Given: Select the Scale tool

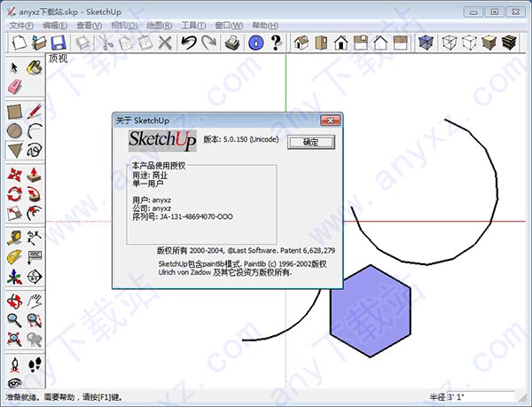Looking at the screenshot, I should pyautogui.click(x=14, y=214).
